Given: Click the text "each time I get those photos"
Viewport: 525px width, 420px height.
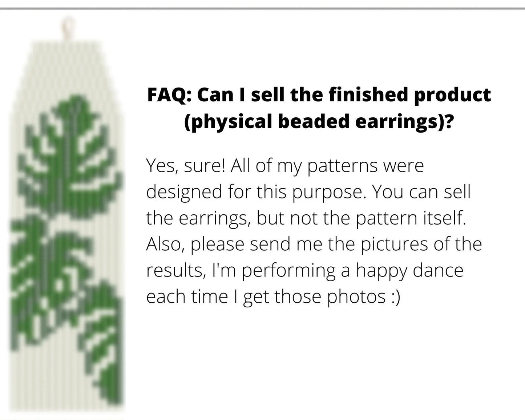Looking at the screenshot, I should (x=265, y=297).
